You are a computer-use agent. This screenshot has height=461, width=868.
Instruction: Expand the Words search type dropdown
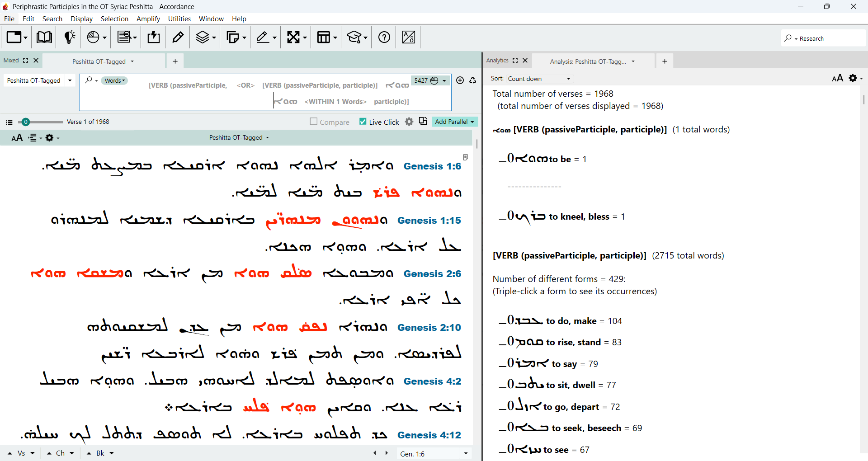pyautogui.click(x=115, y=80)
